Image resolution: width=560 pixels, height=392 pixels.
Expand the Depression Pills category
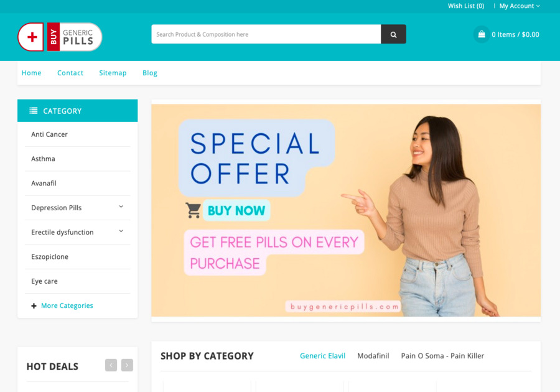pyautogui.click(x=121, y=207)
